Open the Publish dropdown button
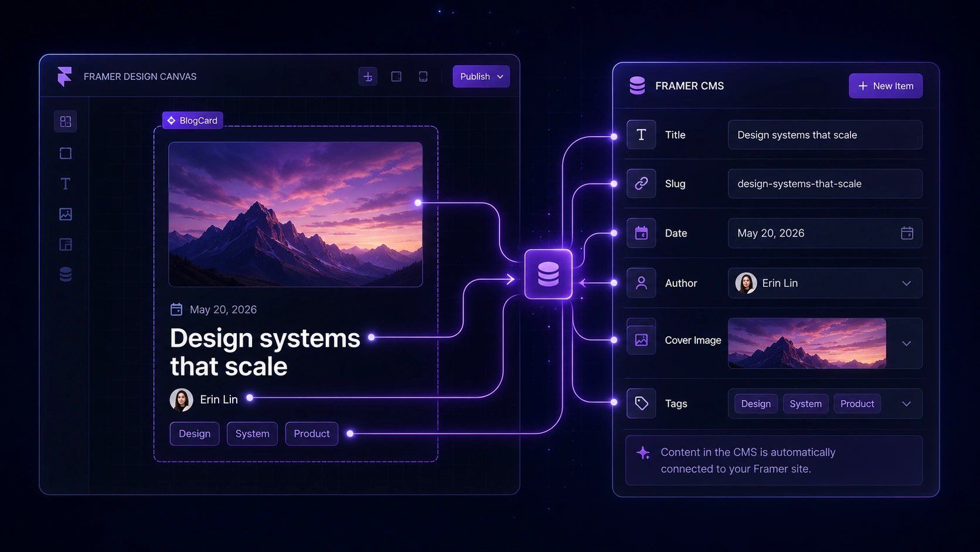 point(481,76)
